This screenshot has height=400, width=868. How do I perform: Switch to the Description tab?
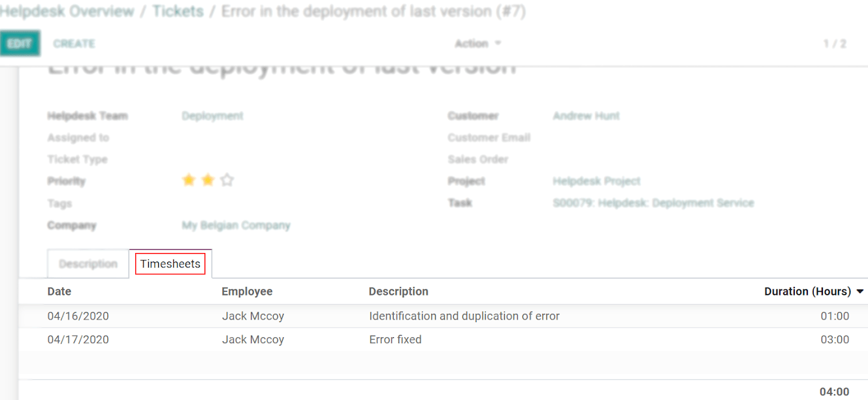pos(88,263)
